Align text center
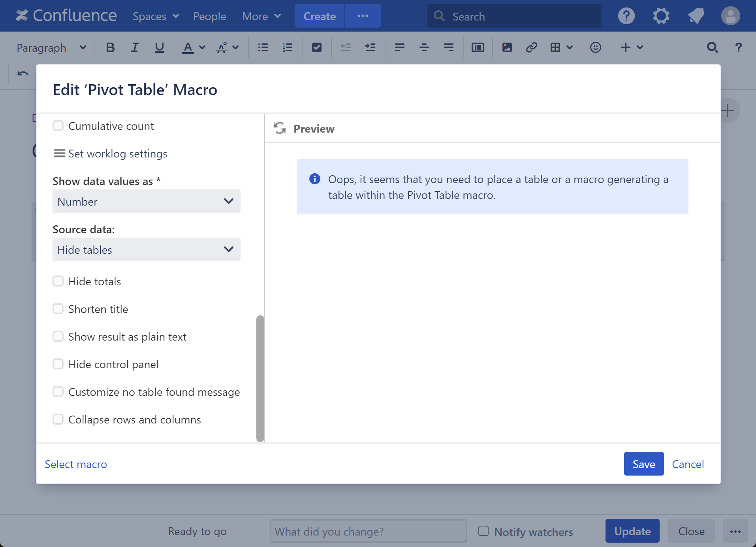This screenshot has height=547, width=756. tap(424, 48)
